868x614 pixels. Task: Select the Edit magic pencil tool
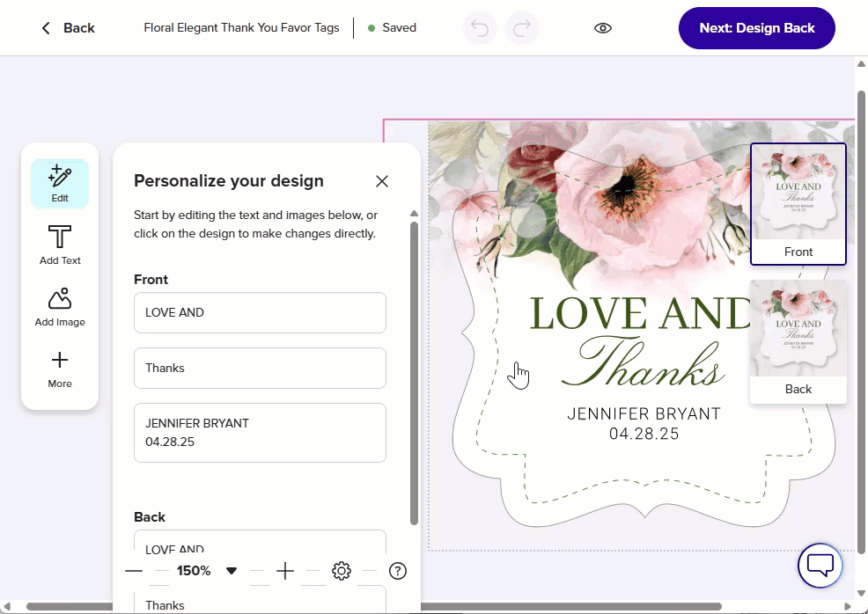60,183
